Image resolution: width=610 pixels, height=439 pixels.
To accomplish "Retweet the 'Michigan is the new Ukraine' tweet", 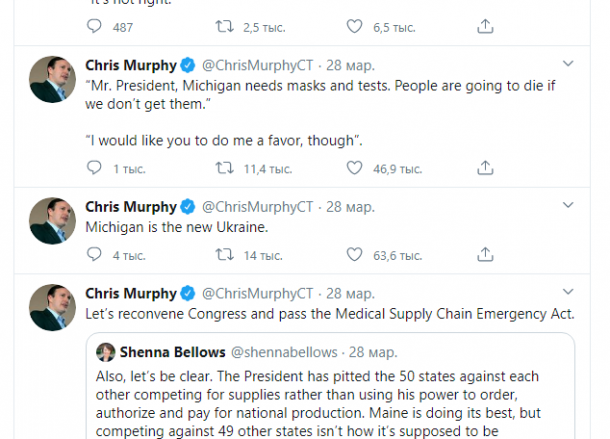I will point(224,256).
